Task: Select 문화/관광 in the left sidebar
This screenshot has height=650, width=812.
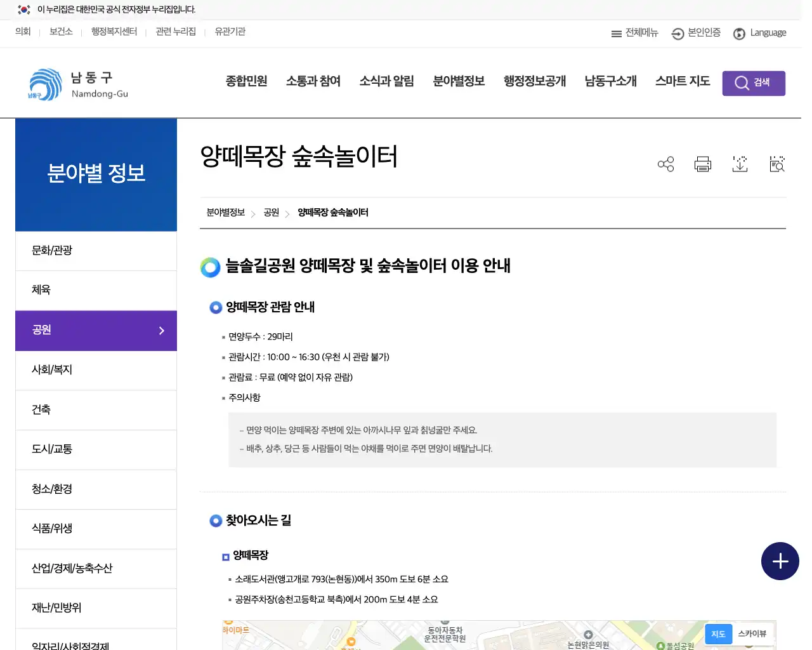Action: 51,250
